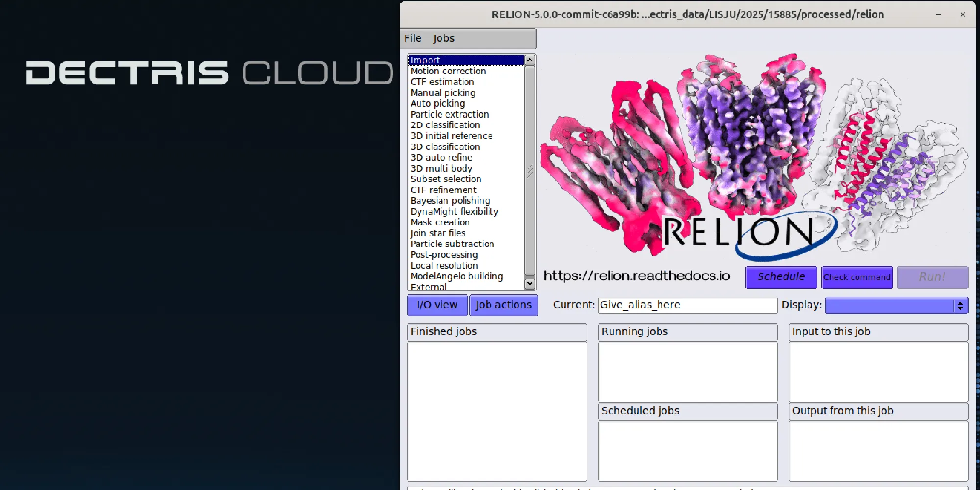The width and height of the screenshot is (980, 490).
Task: Click the Input to this job list
Action: click(879, 372)
